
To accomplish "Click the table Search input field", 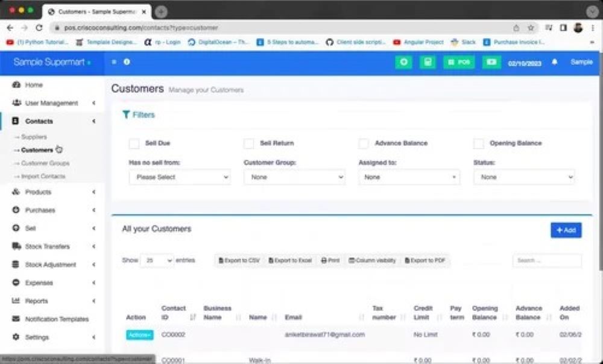I will click(x=546, y=260).
